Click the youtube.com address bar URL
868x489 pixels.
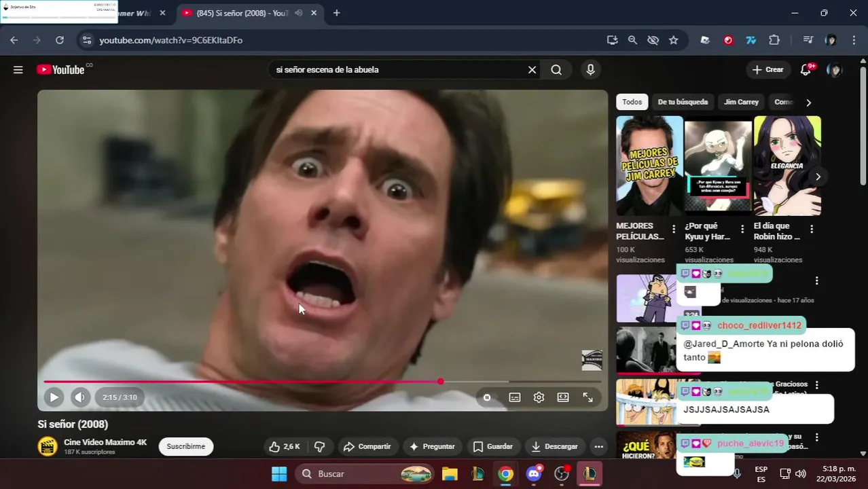point(171,40)
